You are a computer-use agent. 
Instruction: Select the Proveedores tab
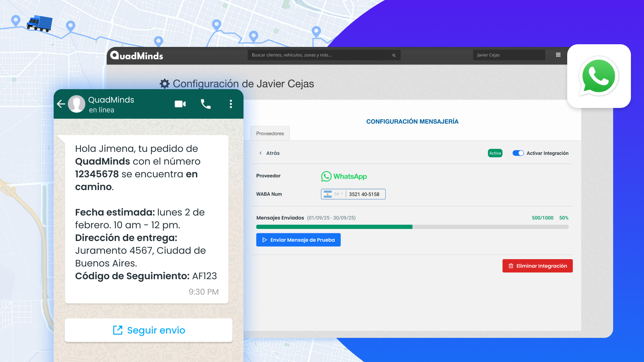click(270, 133)
